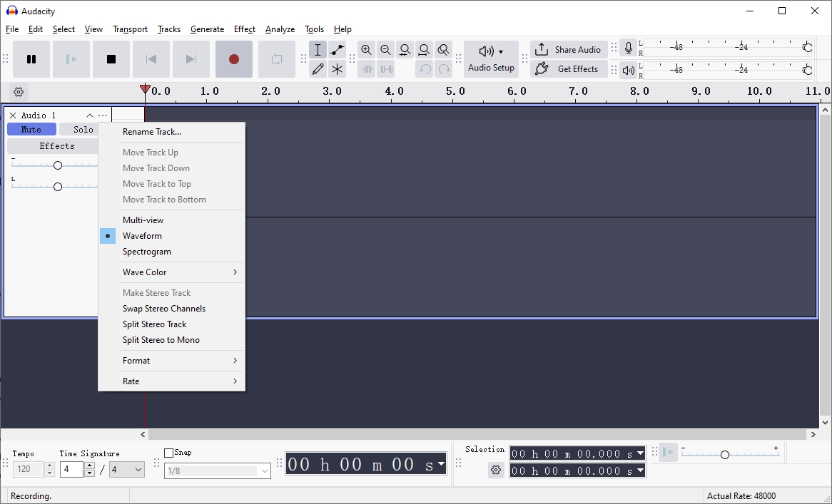Viewport: 832px width, 504px height.
Task: Select Spectrogram display option
Action: [171, 251]
